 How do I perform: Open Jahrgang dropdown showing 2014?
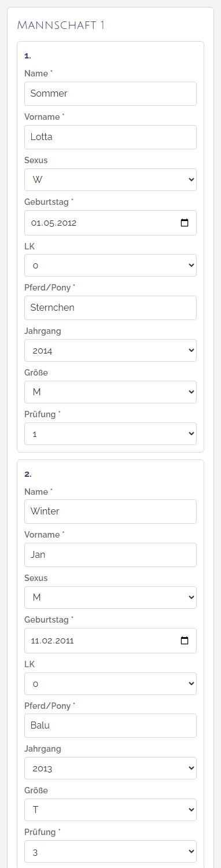pos(110,351)
